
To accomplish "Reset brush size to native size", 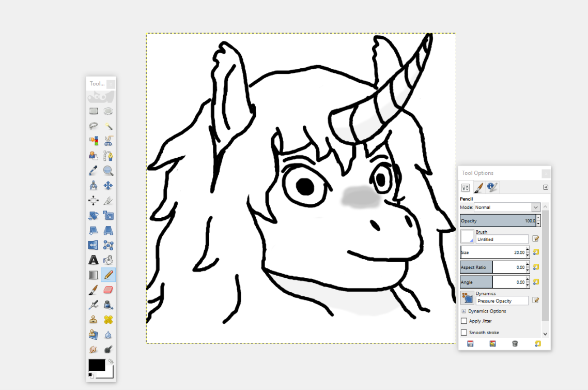I will point(536,252).
